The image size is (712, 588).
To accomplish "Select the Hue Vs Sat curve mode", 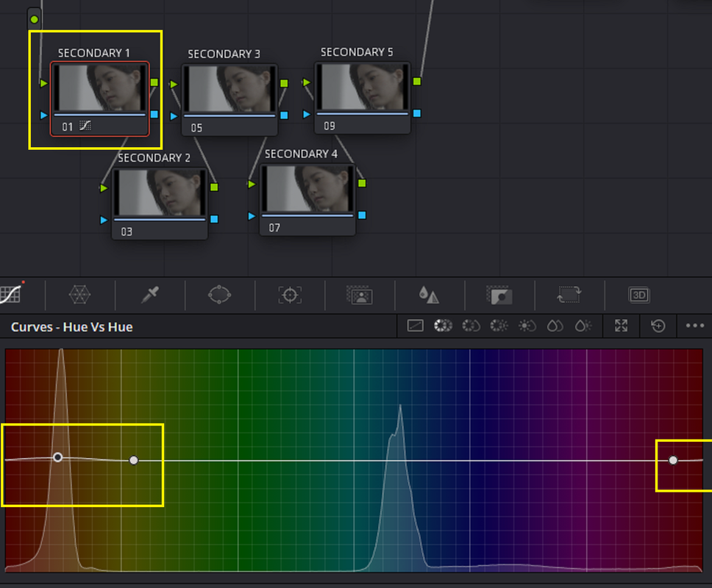I will (x=471, y=326).
